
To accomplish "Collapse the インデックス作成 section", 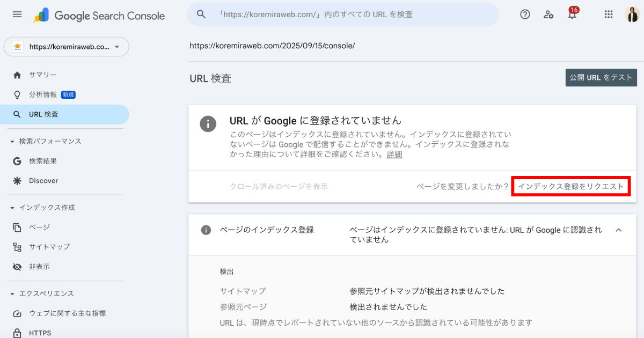I will tap(12, 208).
